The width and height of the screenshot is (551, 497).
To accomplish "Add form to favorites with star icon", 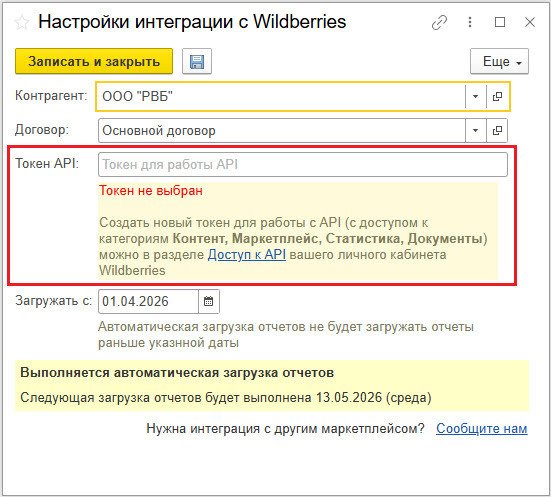I will click(x=22, y=22).
